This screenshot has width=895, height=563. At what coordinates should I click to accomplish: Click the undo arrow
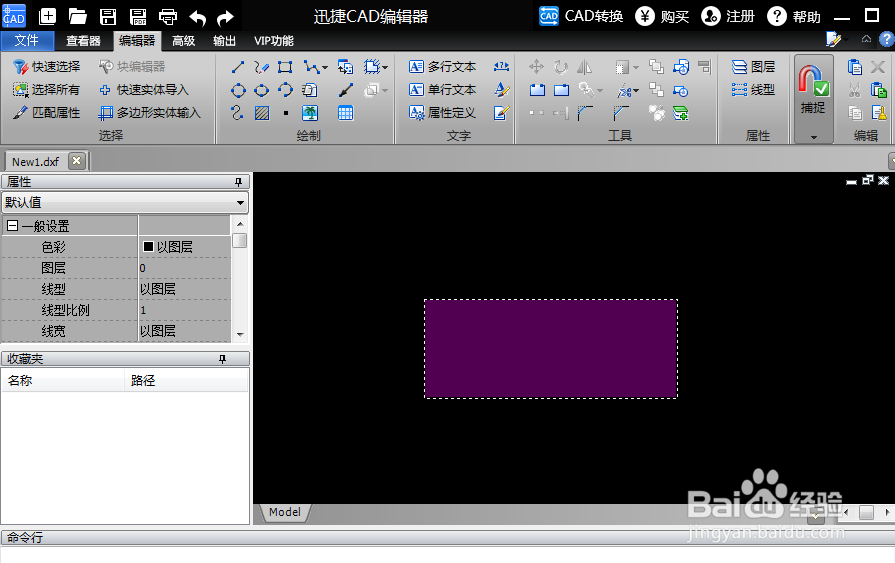click(x=197, y=18)
